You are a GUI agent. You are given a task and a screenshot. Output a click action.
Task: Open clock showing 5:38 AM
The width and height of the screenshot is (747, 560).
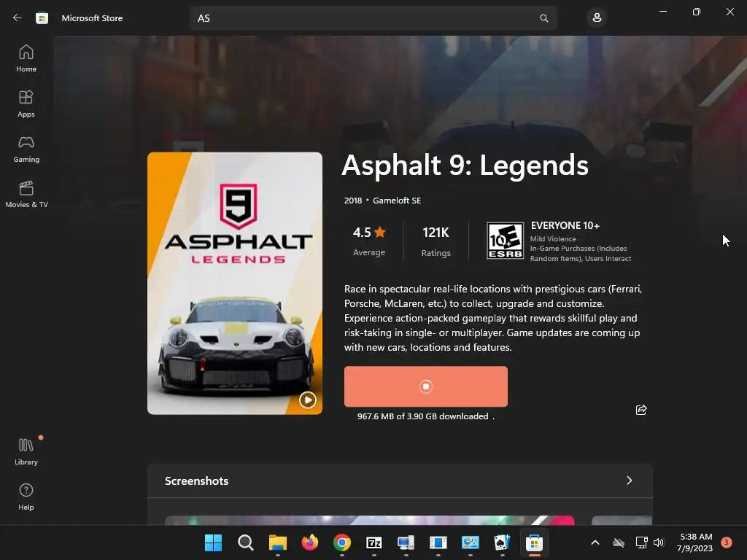tap(695, 542)
